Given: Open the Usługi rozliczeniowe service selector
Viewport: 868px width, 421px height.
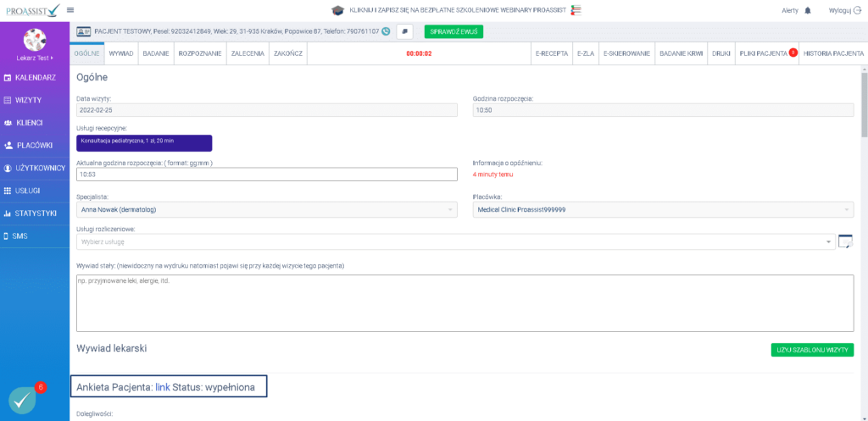Looking at the screenshot, I should click(454, 241).
